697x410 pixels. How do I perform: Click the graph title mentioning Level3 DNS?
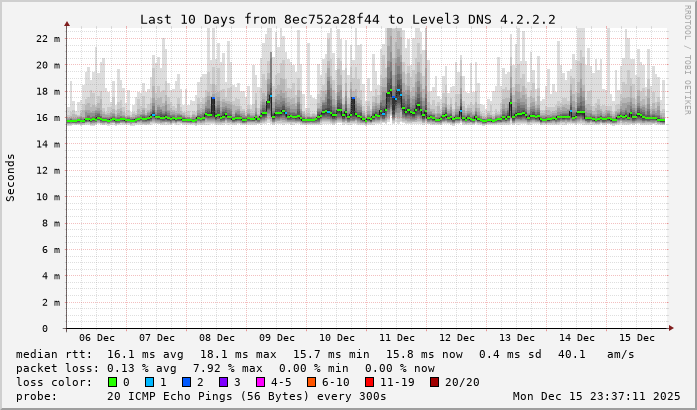click(347, 19)
